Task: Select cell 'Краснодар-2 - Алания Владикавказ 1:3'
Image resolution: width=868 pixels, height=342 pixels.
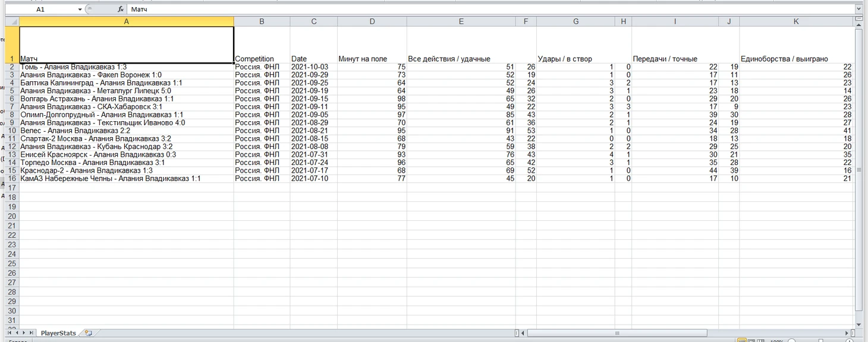Action: click(x=126, y=170)
